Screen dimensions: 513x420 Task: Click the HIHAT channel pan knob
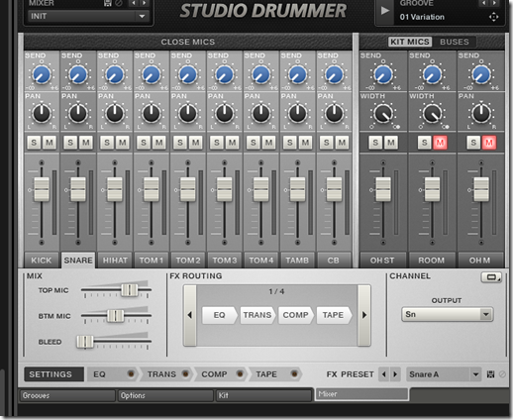tap(115, 113)
